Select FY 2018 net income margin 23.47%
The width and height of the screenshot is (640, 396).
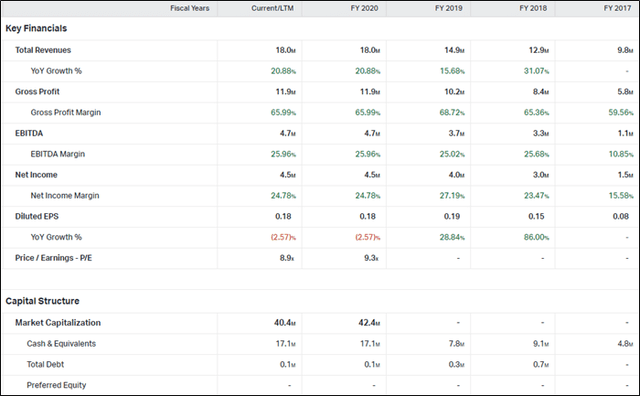tap(537, 196)
